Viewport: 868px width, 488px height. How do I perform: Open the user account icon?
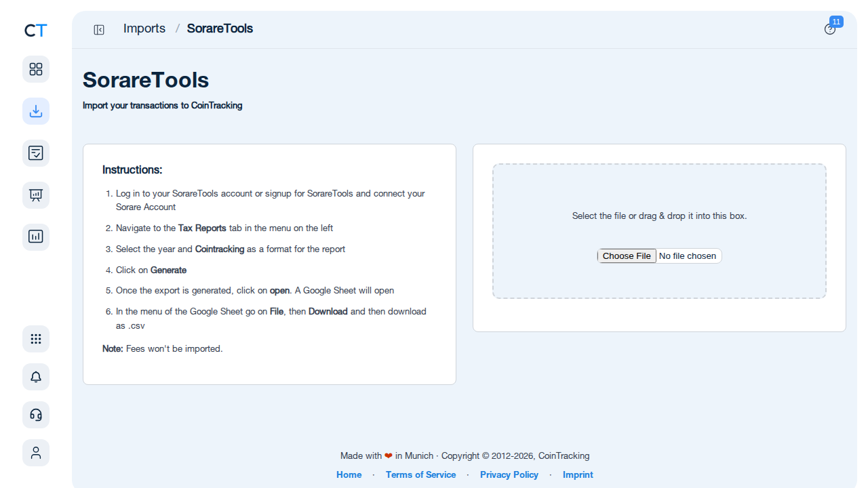pos(36,453)
